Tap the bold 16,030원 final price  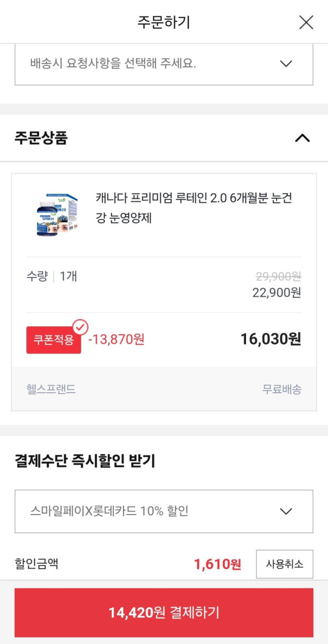pos(271,339)
